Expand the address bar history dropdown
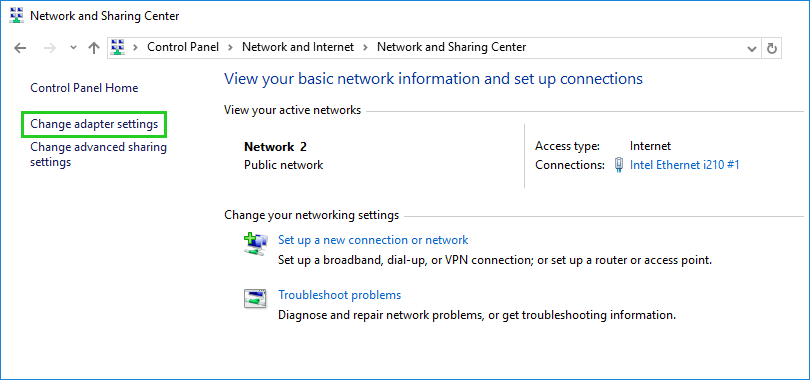The width and height of the screenshot is (810, 380). pyautogui.click(x=752, y=49)
